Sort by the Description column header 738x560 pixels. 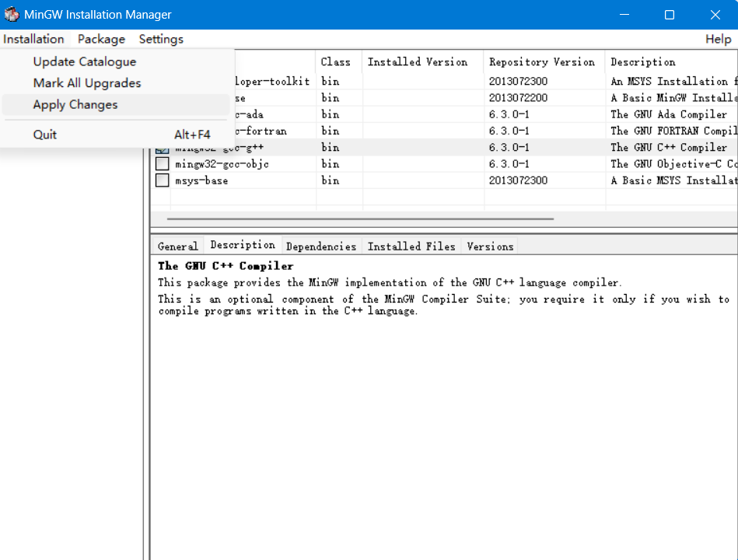pos(671,61)
